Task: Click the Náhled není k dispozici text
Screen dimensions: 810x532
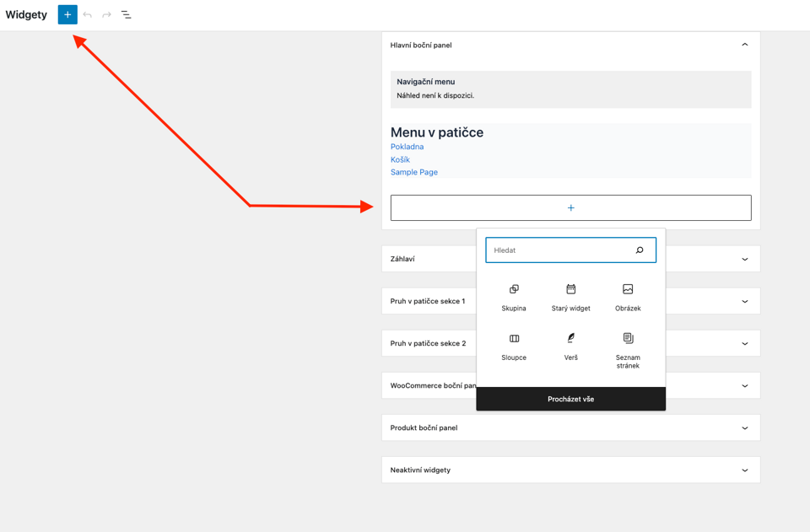Action: click(x=435, y=95)
